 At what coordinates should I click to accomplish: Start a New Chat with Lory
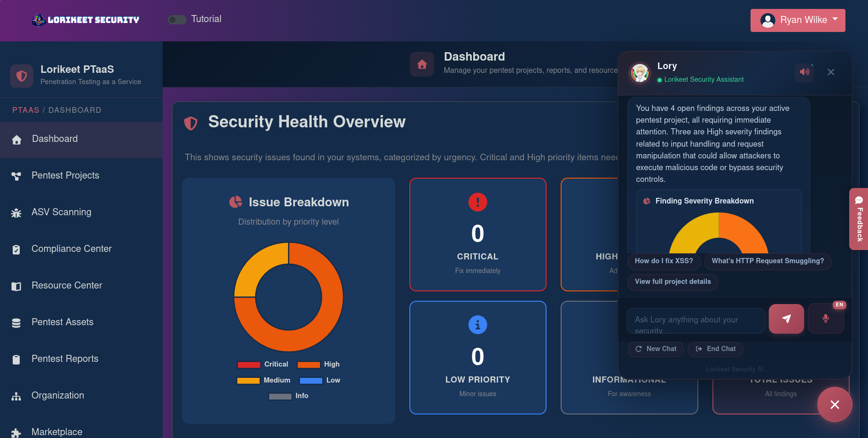[x=656, y=349]
